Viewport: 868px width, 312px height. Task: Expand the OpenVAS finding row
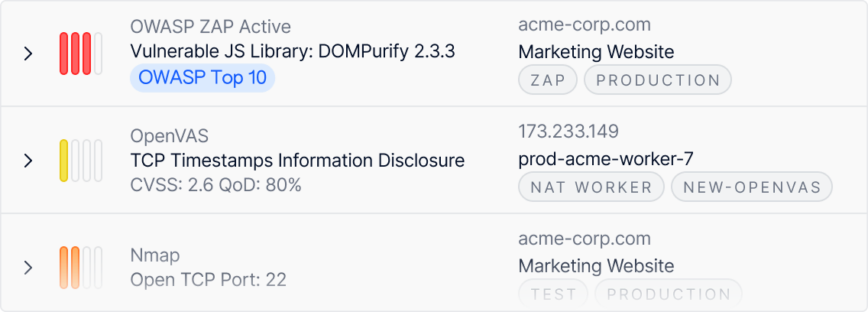(28, 161)
